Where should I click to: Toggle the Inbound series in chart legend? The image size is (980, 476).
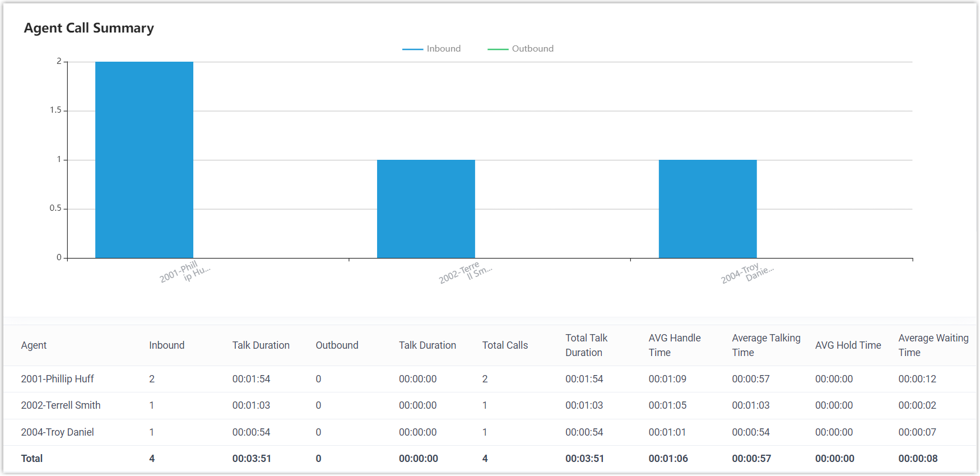tap(431, 49)
